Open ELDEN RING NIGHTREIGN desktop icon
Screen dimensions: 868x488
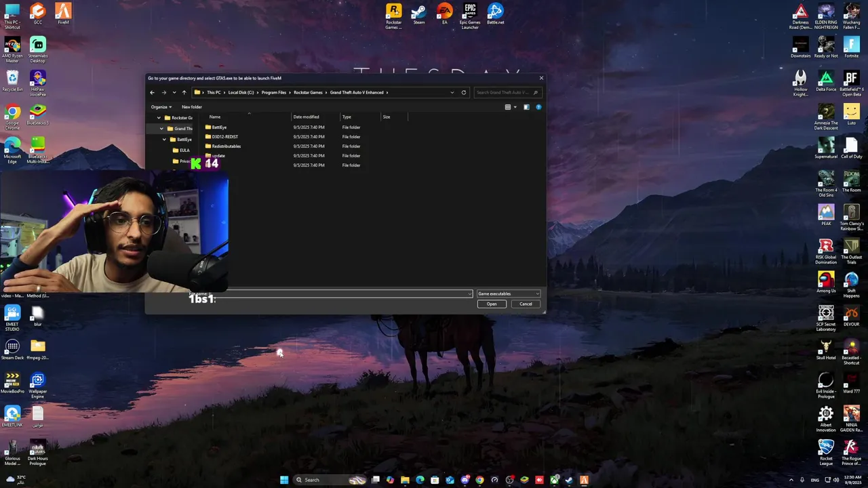826,16
